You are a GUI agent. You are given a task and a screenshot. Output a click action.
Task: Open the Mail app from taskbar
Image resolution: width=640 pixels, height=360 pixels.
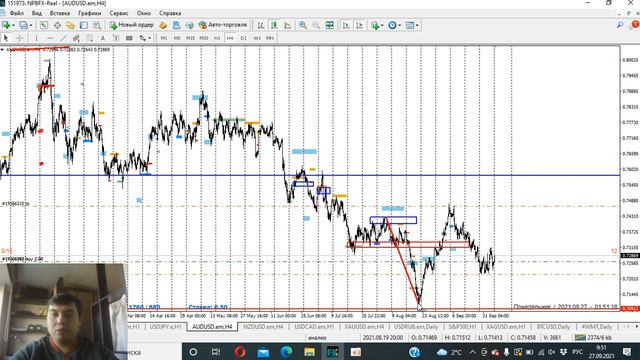pyautogui.click(x=263, y=351)
